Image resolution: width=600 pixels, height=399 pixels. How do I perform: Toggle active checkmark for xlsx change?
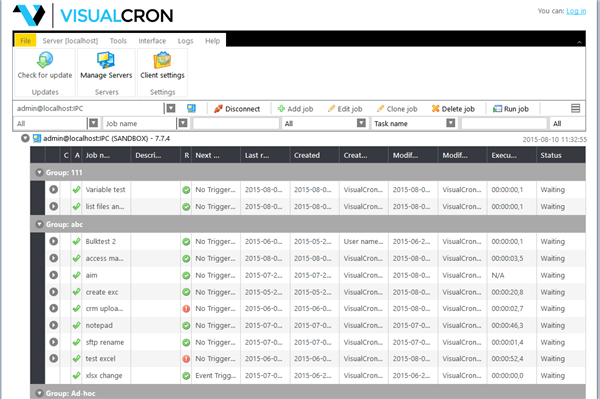[x=77, y=375]
